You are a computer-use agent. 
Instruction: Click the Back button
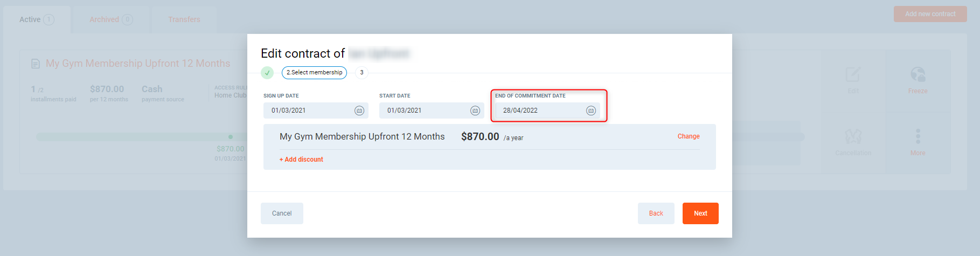coord(656,213)
